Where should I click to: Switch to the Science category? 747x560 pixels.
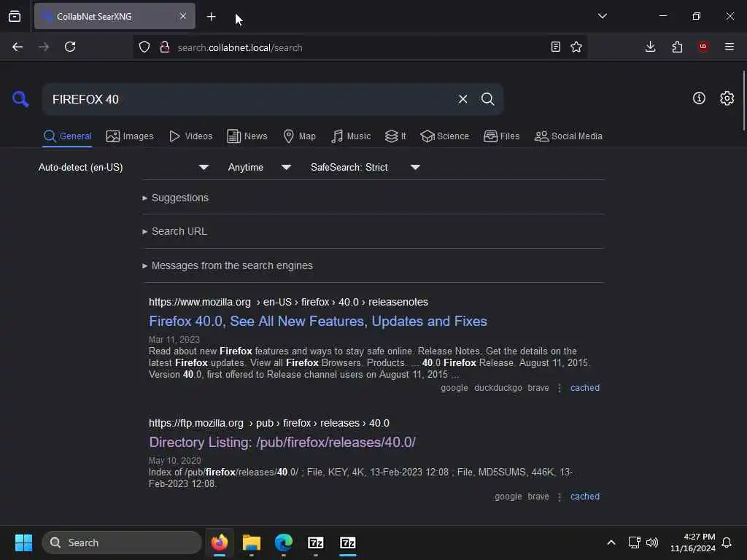point(445,136)
